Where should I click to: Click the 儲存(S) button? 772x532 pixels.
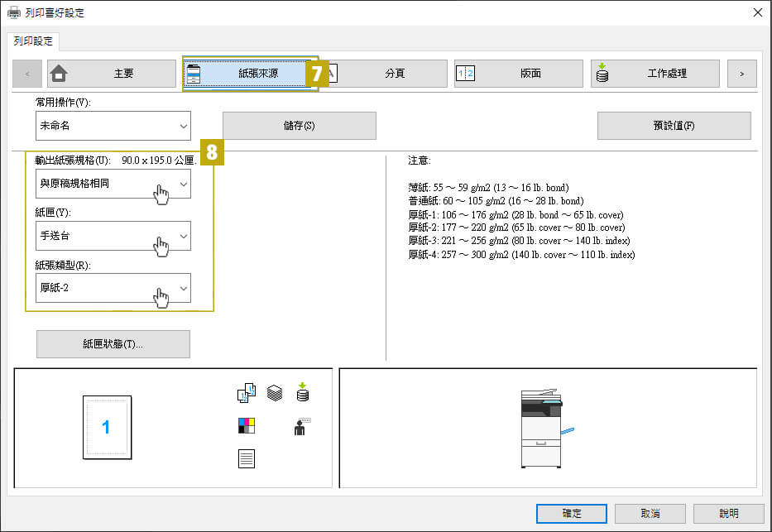click(x=300, y=126)
